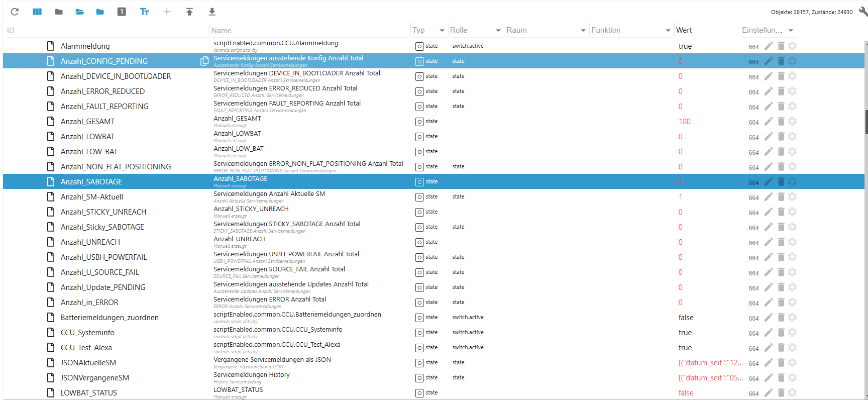Select the Anzahl_Sticky_SABOTAGE object
Image resolution: width=868 pixels, height=400 pixels.
coord(433,227)
